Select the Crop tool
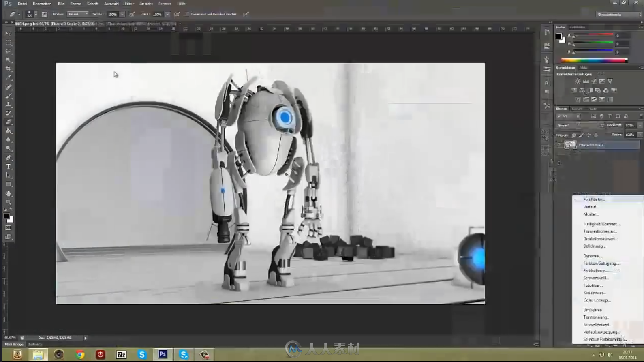The height and width of the screenshot is (362, 644). tap(9, 69)
